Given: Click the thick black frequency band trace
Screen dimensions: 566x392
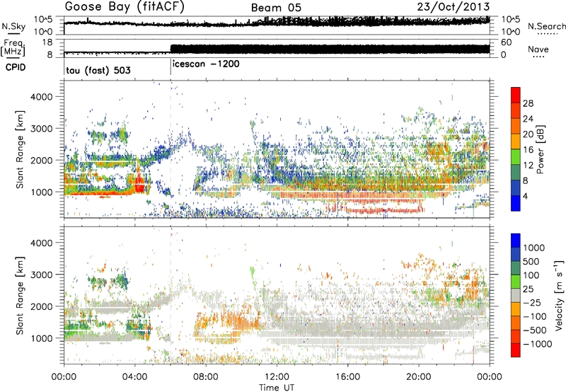Looking at the screenshot, I should pos(330,49).
